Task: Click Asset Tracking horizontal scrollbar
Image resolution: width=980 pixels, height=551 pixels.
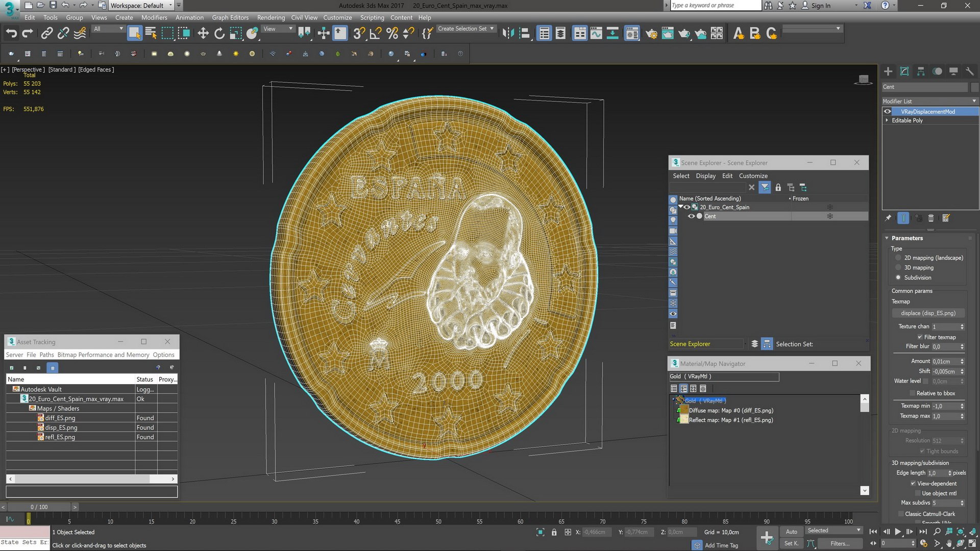Action: [x=92, y=479]
